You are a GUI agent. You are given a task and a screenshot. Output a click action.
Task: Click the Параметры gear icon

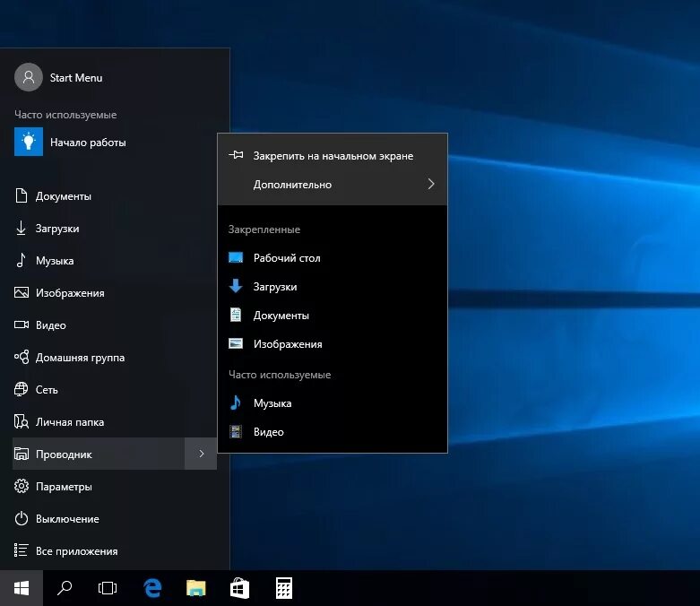coord(21,486)
